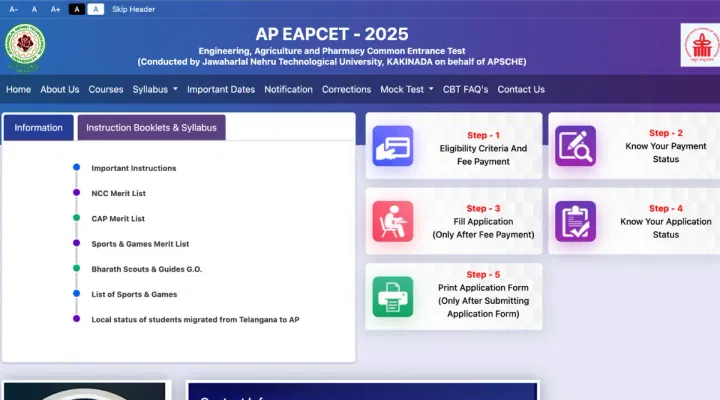The height and width of the screenshot is (400, 720).
Task: Open the Important Dates menu item
Action: 220,89
